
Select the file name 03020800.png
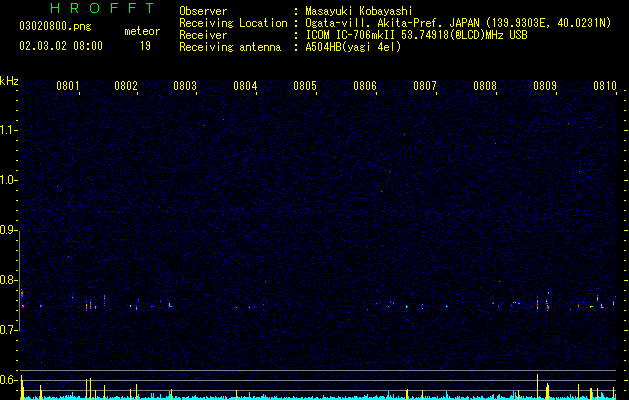[55, 27]
